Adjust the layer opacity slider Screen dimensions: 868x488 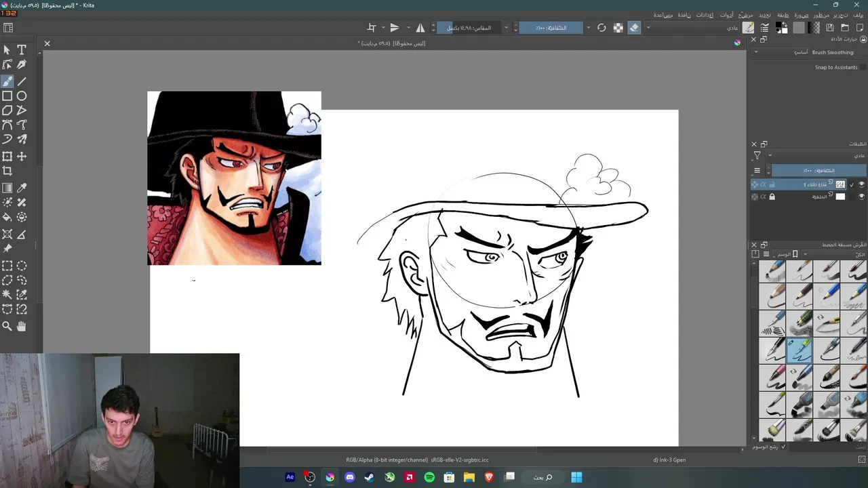coord(818,170)
